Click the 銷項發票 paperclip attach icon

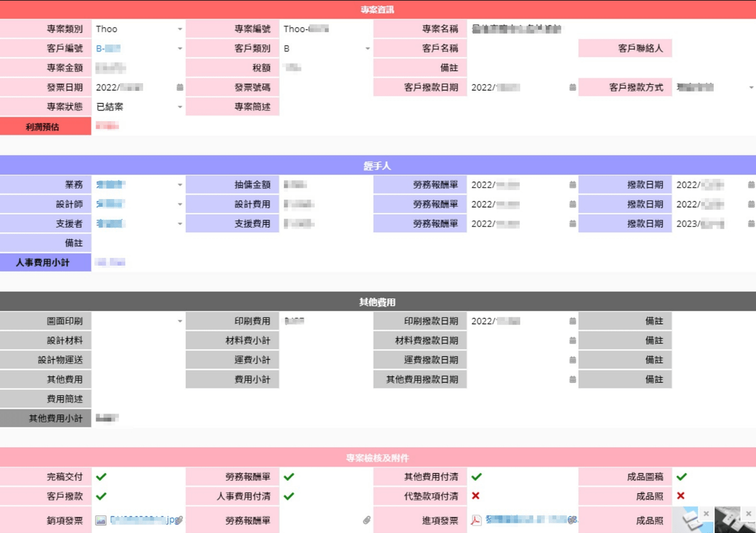(x=179, y=520)
